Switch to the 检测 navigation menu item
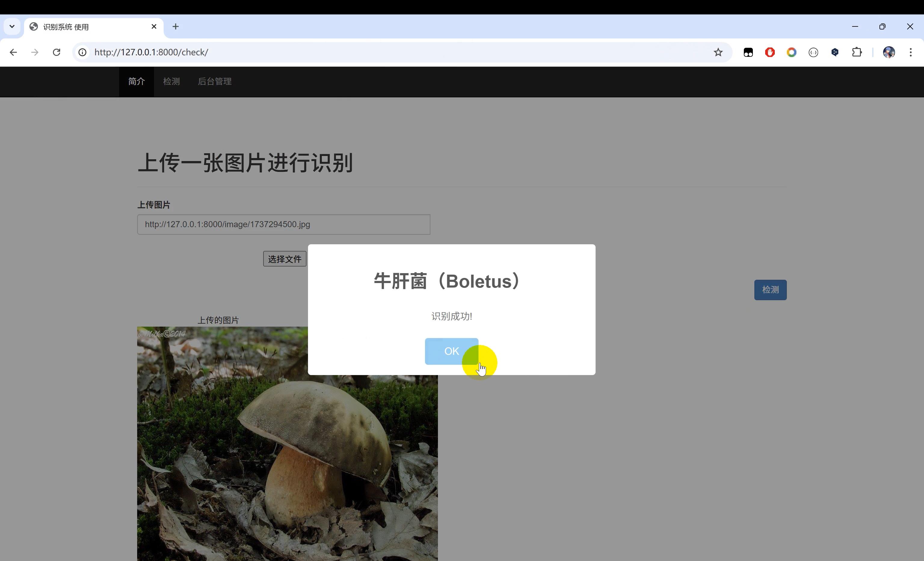924x561 pixels. pos(171,81)
